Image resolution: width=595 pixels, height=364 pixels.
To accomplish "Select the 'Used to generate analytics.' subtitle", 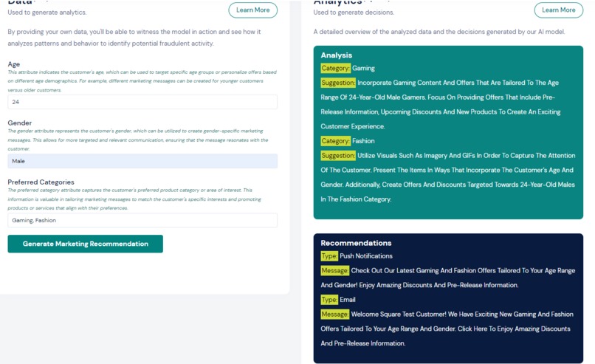I will point(47,13).
